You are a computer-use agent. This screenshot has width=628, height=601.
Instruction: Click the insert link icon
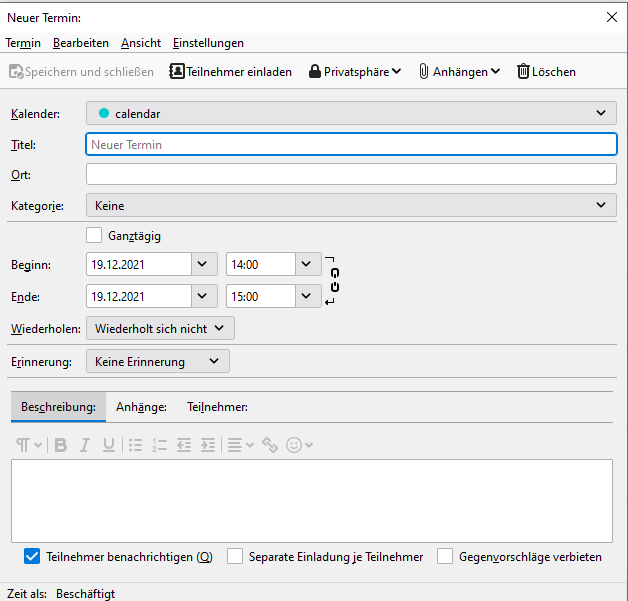(x=270, y=445)
